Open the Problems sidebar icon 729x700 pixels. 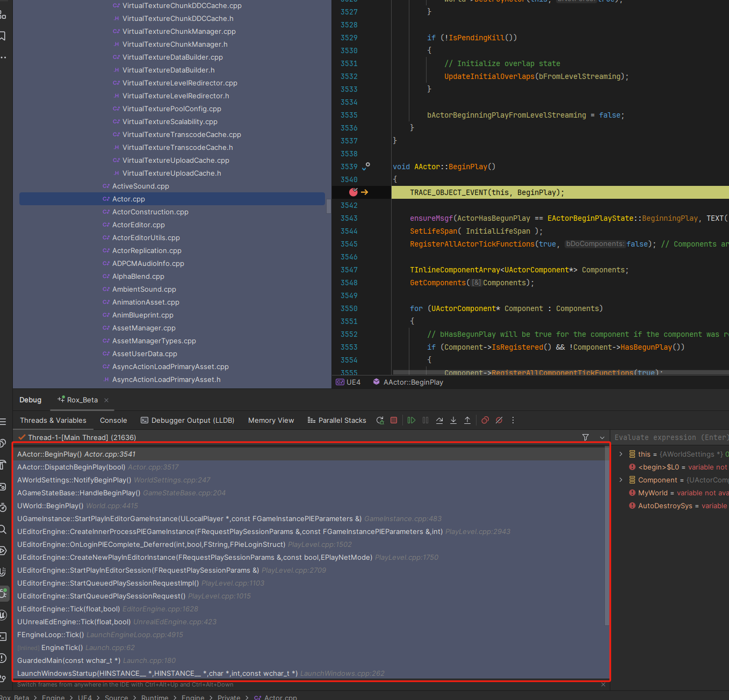tap(3, 658)
